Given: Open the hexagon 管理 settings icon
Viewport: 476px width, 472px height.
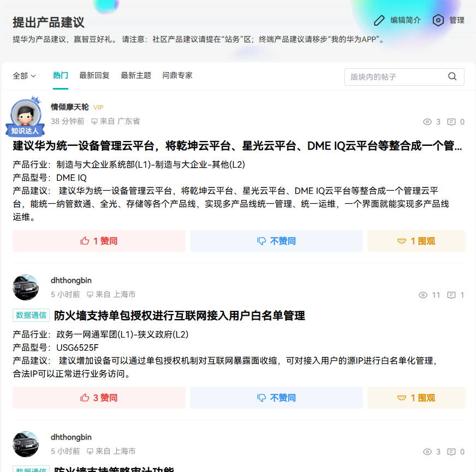Looking at the screenshot, I should click(438, 20).
